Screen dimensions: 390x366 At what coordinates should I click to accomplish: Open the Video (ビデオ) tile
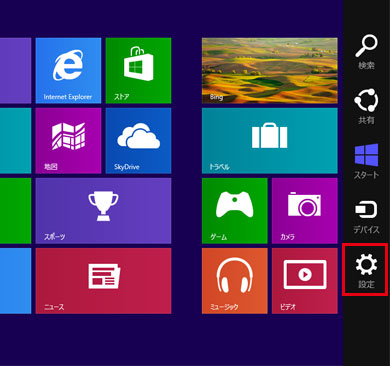click(305, 281)
